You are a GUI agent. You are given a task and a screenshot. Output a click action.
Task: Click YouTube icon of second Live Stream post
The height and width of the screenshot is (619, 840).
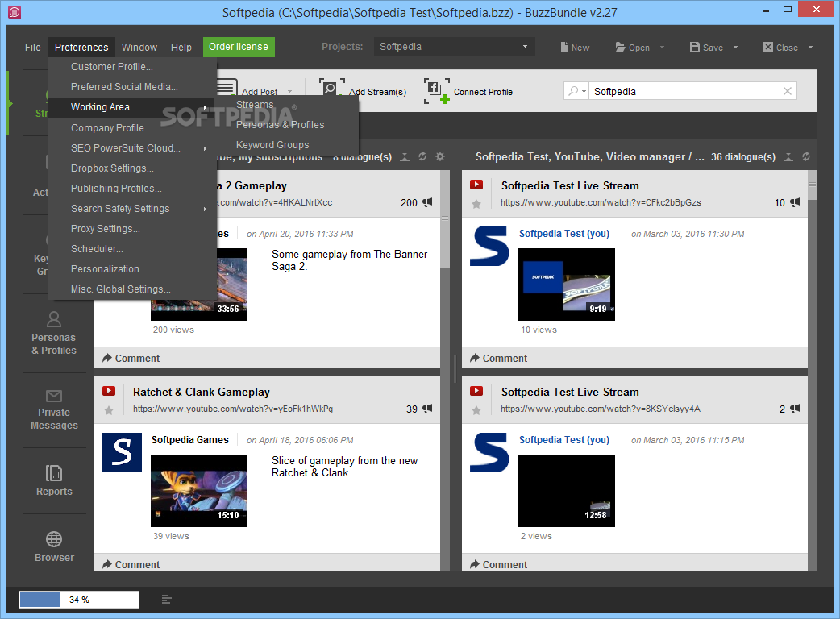click(476, 391)
